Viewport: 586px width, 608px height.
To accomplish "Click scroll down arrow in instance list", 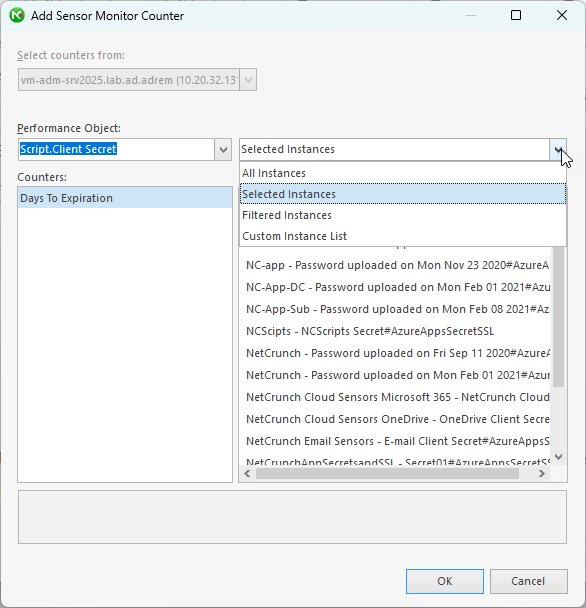I will click(x=558, y=457).
